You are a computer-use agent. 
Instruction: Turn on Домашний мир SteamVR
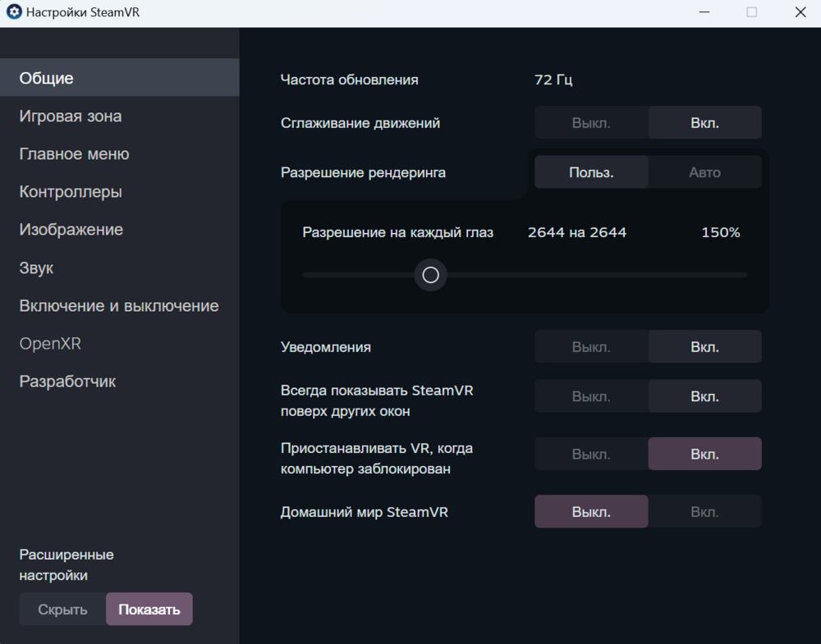(704, 512)
